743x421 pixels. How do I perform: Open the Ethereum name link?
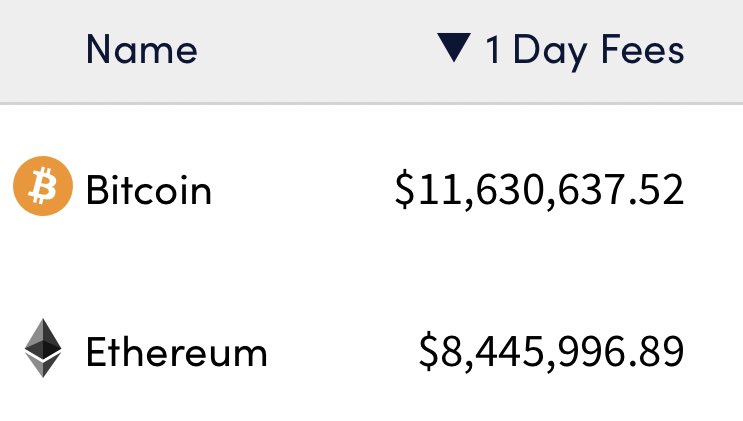(x=177, y=351)
